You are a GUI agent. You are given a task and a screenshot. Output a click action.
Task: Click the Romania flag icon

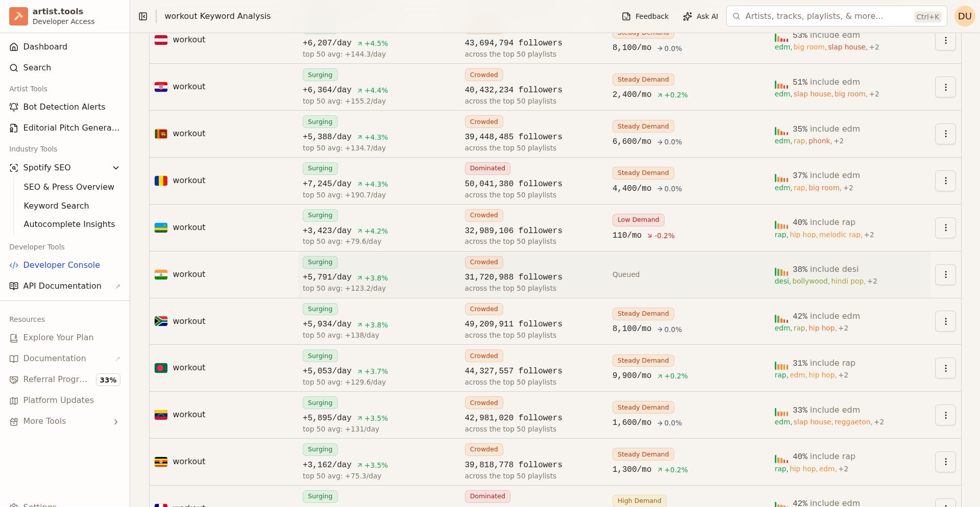[161, 181]
